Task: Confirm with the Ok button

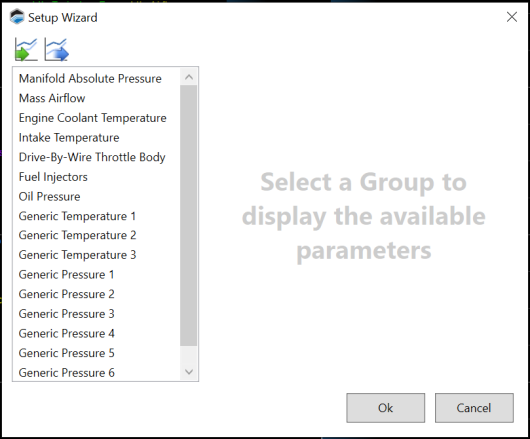Action: coord(385,408)
